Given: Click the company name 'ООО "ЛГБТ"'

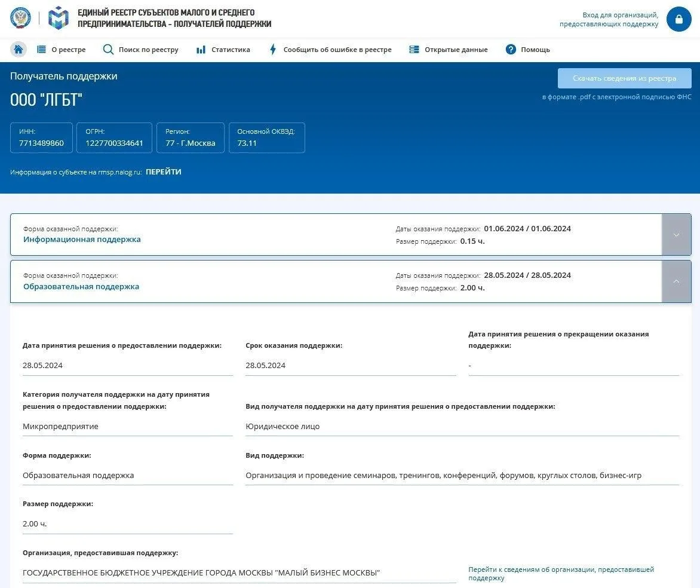Looking at the screenshot, I should coord(46,100).
